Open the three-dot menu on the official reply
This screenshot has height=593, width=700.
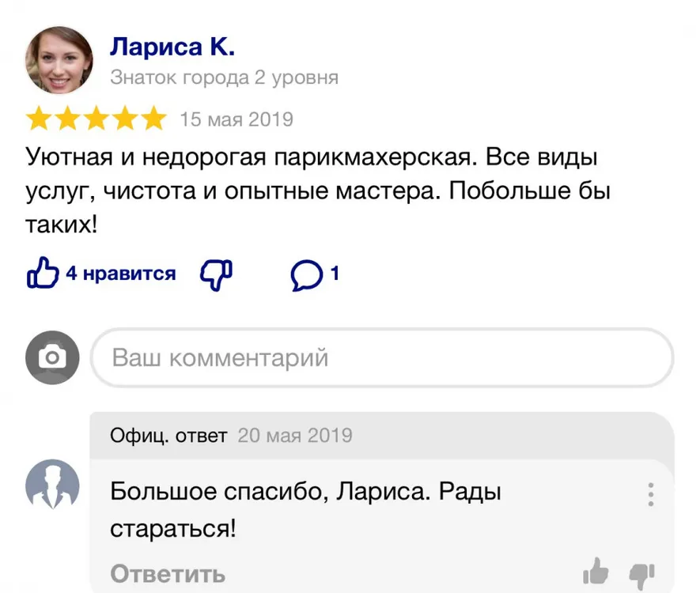click(x=650, y=494)
